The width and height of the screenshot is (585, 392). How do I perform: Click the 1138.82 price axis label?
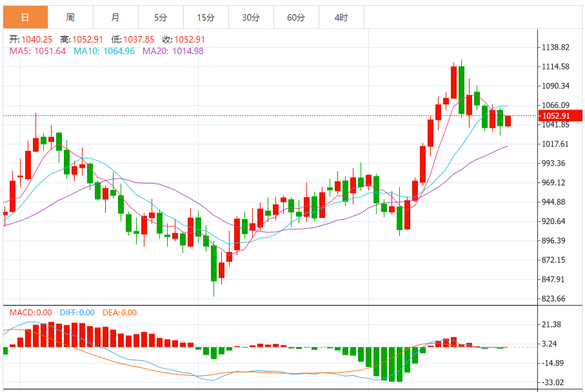555,47
